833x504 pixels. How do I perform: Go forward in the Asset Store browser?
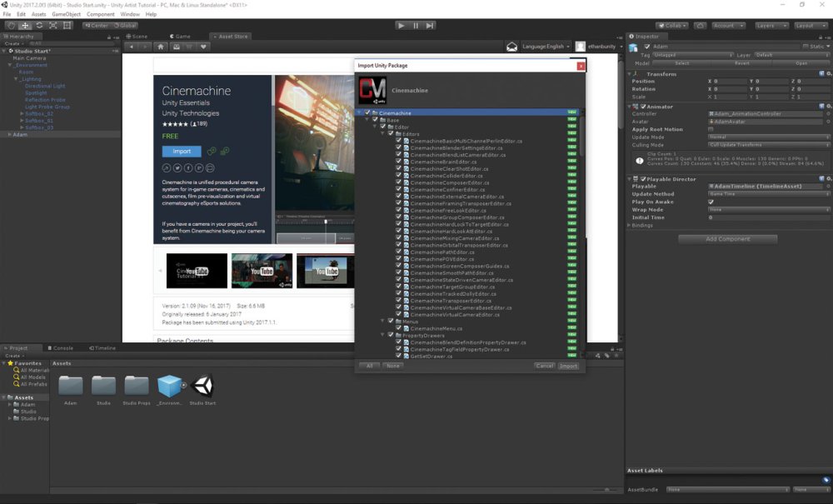(145, 47)
